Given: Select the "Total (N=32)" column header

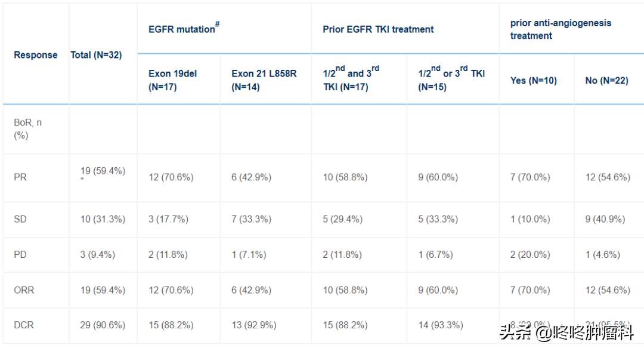Looking at the screenshot, I should click(x=96, y=55).
